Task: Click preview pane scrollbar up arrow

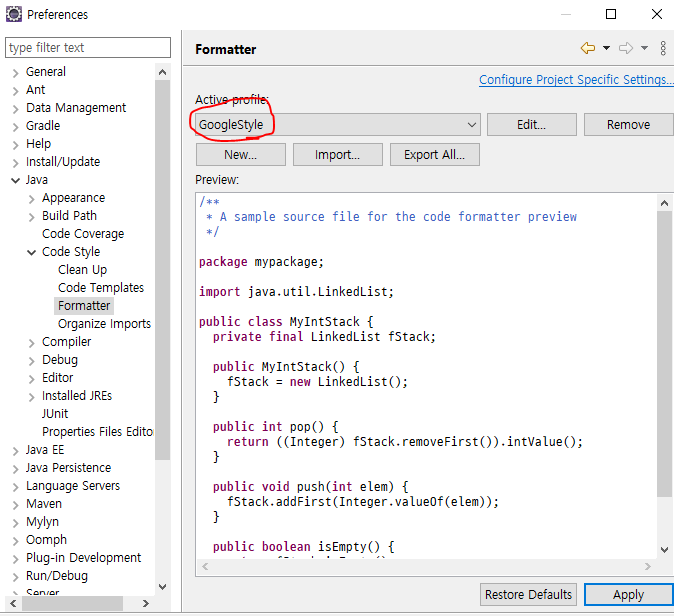Action: (664, 203)
